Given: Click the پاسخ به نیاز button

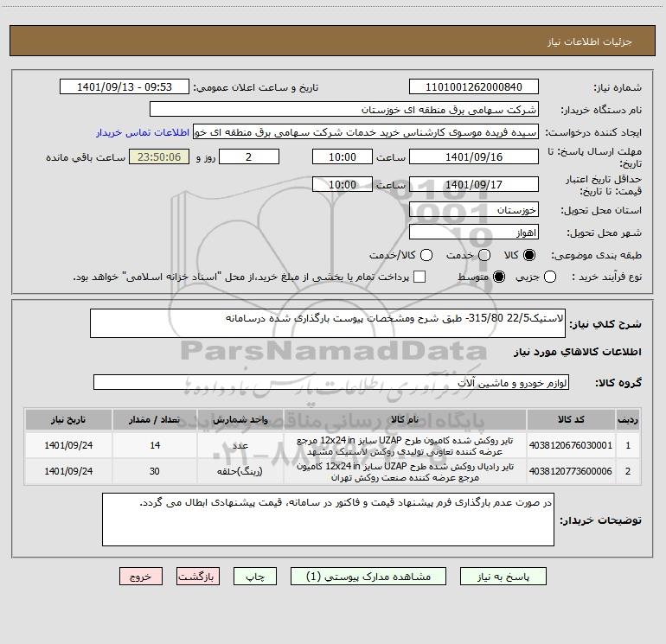Looking at the screenshot, I should pos(503,577).
